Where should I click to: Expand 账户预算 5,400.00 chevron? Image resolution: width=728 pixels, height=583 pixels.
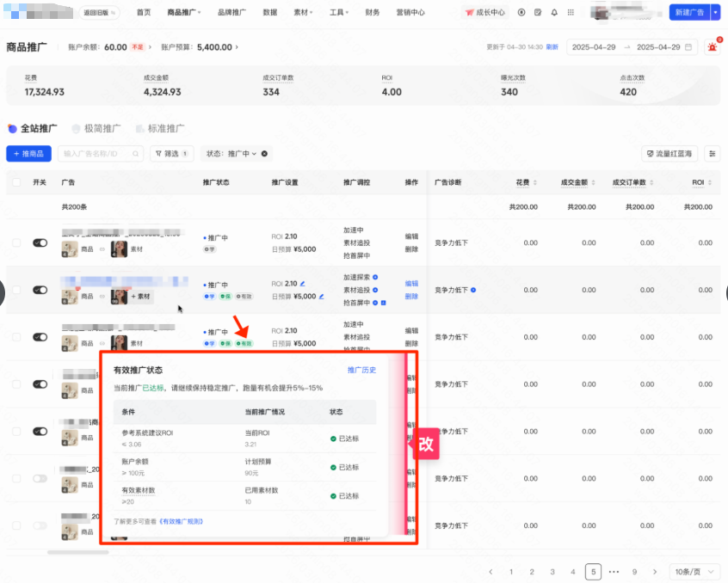[x=237, y=46]
